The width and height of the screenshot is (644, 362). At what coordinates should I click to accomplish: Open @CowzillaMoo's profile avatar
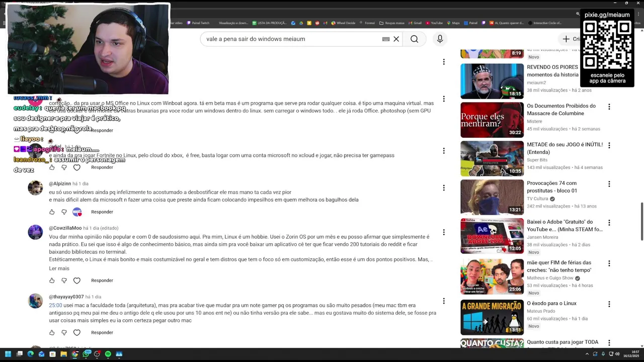tap(35, 232)
